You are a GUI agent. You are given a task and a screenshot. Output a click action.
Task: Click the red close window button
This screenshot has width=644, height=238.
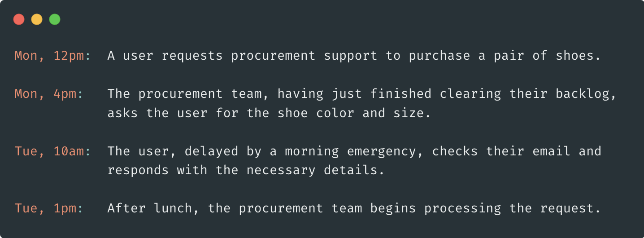pos(19,20)
